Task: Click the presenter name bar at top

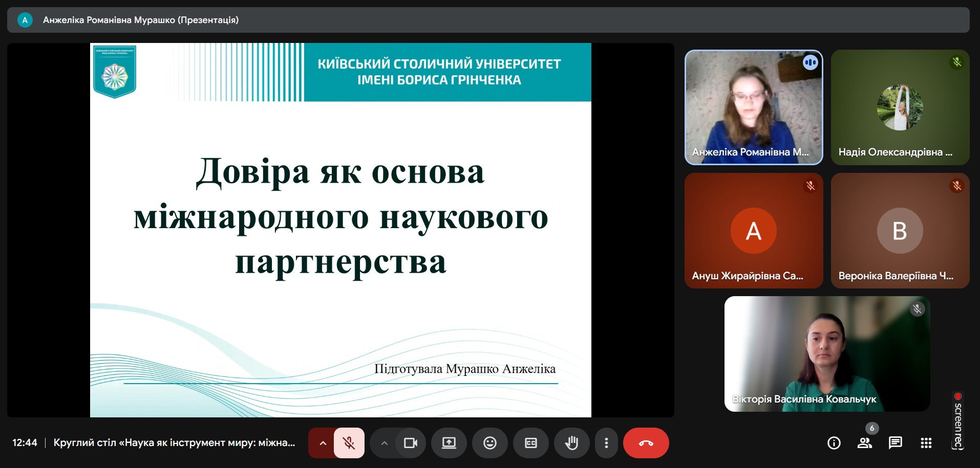Action: (141, 20)
